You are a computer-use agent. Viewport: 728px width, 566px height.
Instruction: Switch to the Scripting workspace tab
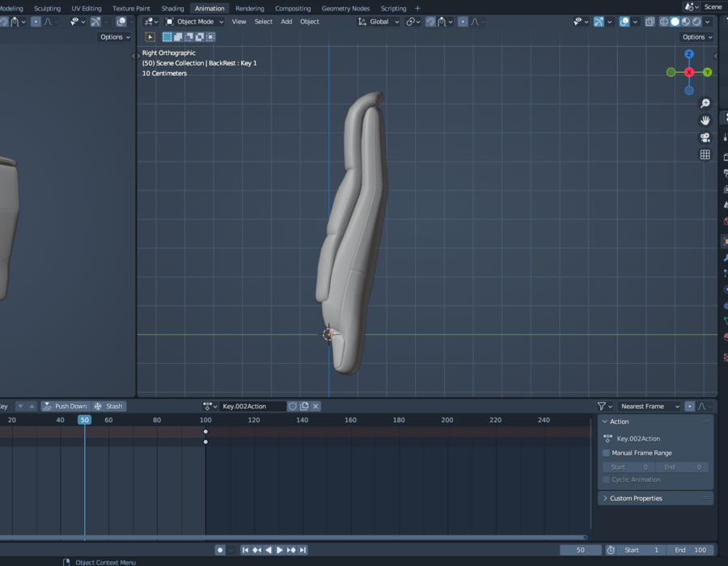point(393,8)
